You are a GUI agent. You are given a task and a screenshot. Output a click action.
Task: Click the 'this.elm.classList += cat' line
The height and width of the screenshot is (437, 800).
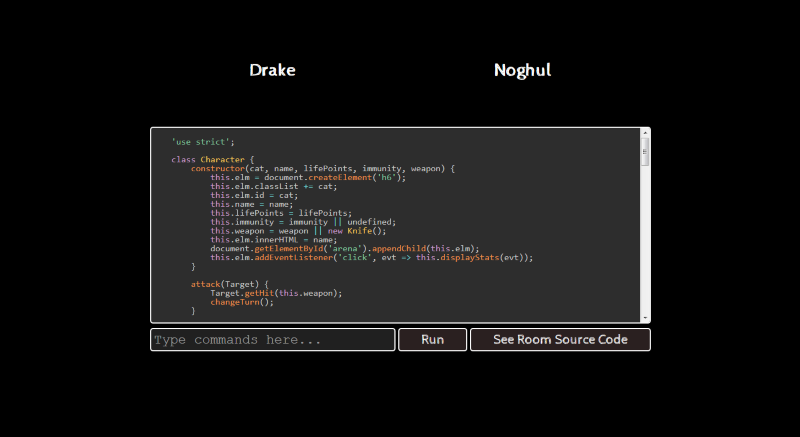(274, 186)
